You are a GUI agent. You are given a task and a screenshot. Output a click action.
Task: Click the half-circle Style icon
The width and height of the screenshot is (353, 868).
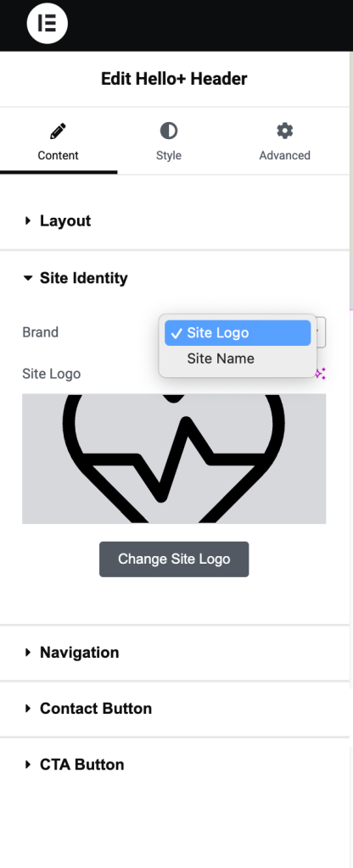coord(169,131)
